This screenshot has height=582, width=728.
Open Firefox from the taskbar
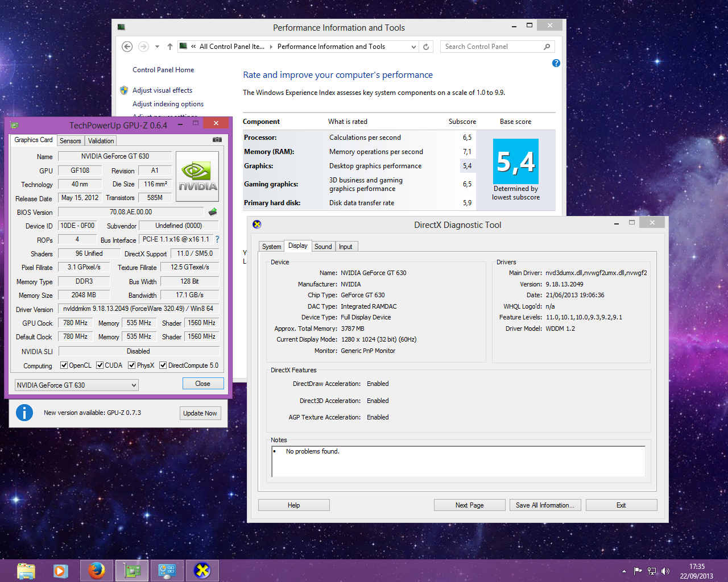pos(97,571)
